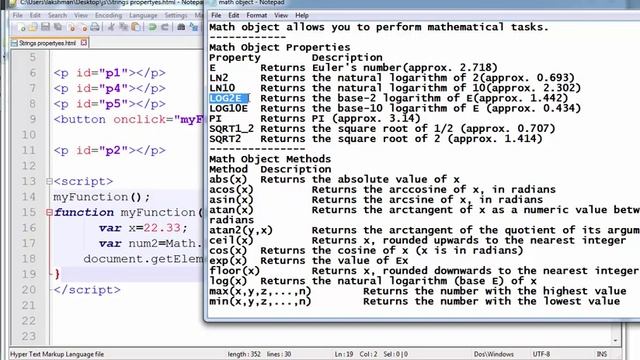Image resolution: width=640 pixels, height=360 pixels.
Task: Click 'Hyper Text Markup Language file' status text
Action: pyautogui.click(x=57, y=354)
